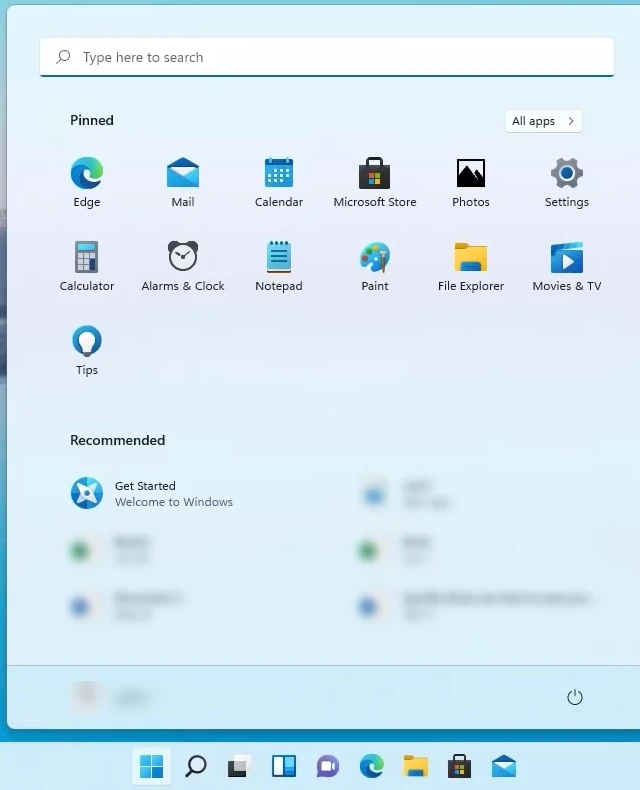
Task: Open the Mail pinned app
Action: click(183, 182)
